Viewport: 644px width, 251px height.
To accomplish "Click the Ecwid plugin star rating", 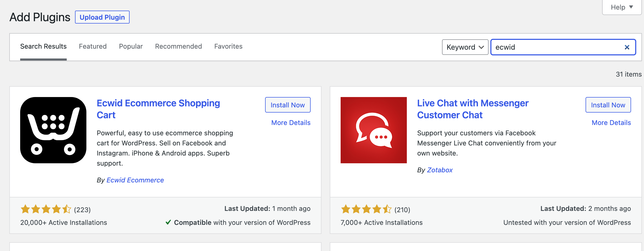I will pos(46,209).
